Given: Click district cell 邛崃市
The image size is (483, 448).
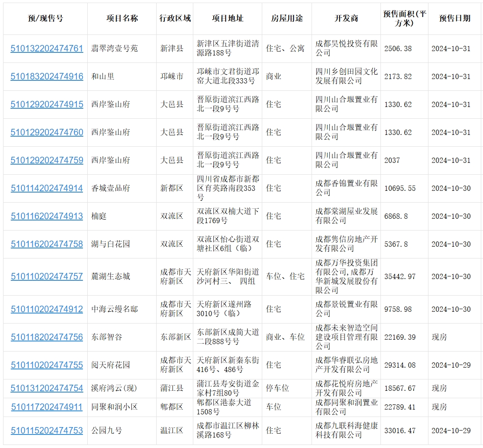Looking at the screenshot, I should (172, 76).
